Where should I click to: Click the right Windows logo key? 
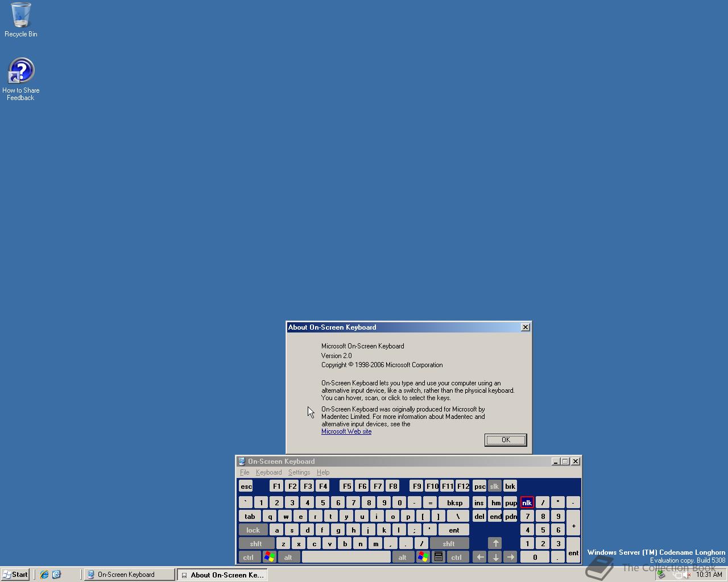click(423, 558)
